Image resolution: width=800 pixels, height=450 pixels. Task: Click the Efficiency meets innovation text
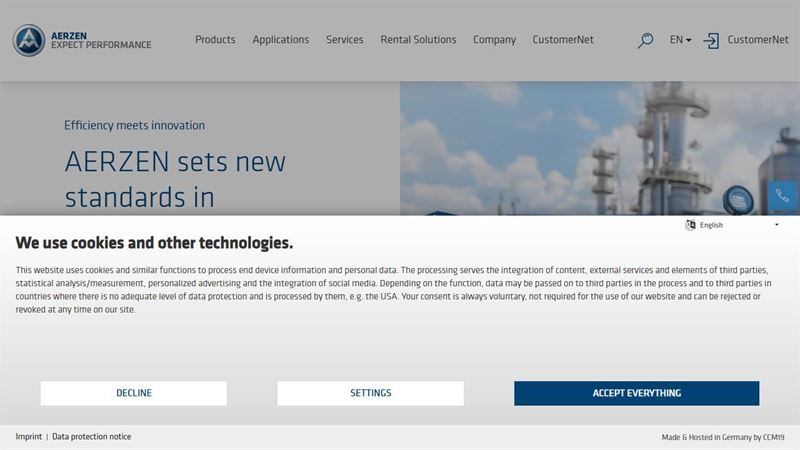pyautogui.click(x=134, y=126)
